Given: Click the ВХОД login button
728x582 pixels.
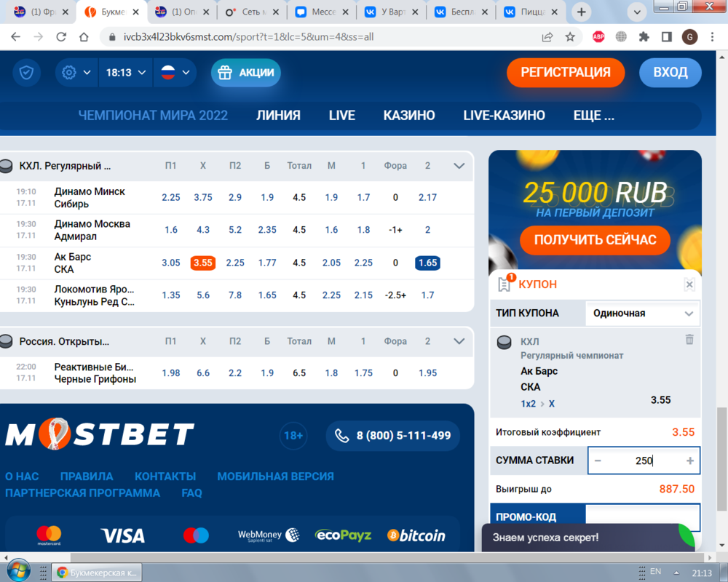Looking at the screenshot, I should pos(670,73).
